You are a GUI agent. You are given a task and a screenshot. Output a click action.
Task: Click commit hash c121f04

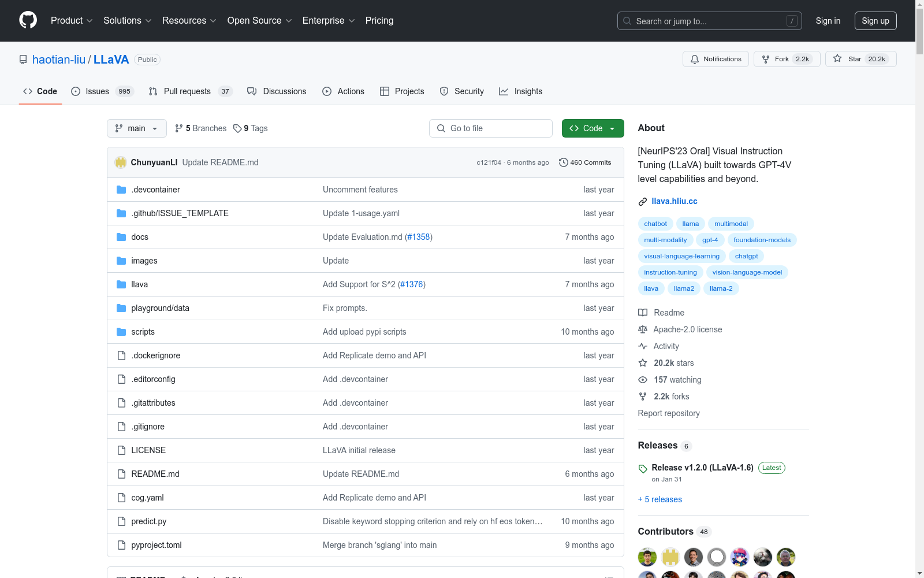(x=489, y=162)
